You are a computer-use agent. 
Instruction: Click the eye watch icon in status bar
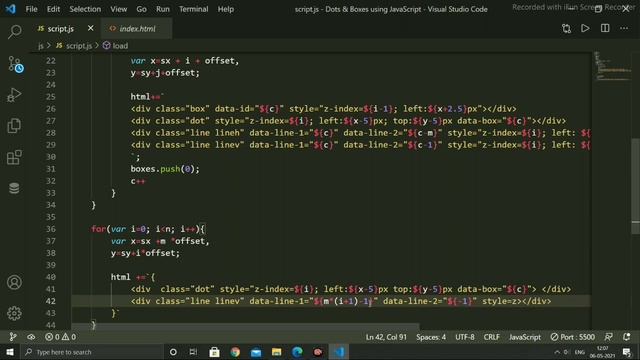[31, 337]
